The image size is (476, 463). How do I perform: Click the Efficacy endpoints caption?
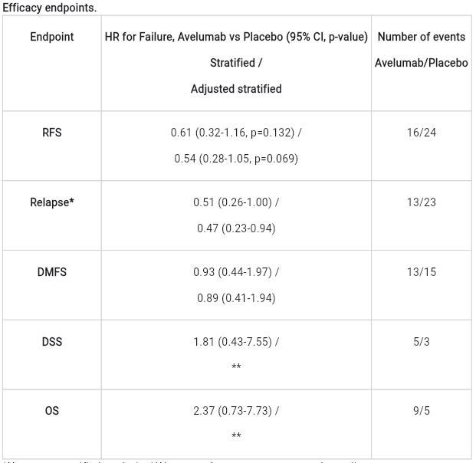[x=50, y=8]
